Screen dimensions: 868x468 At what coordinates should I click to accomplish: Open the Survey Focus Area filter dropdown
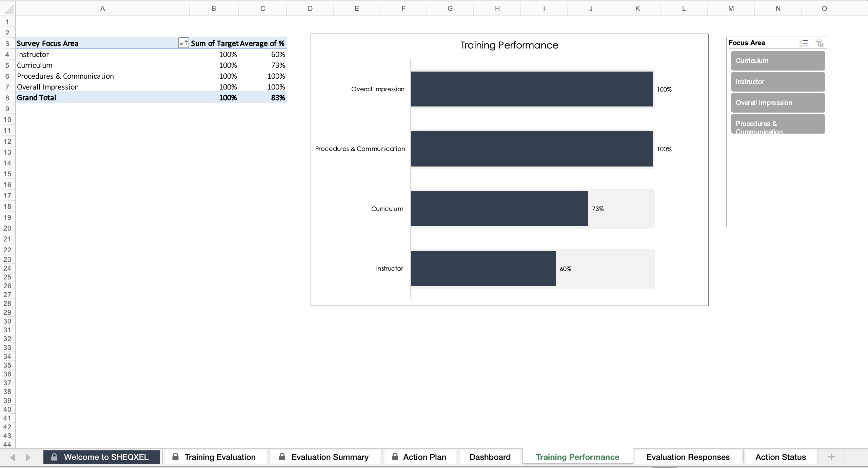[183, 43]
